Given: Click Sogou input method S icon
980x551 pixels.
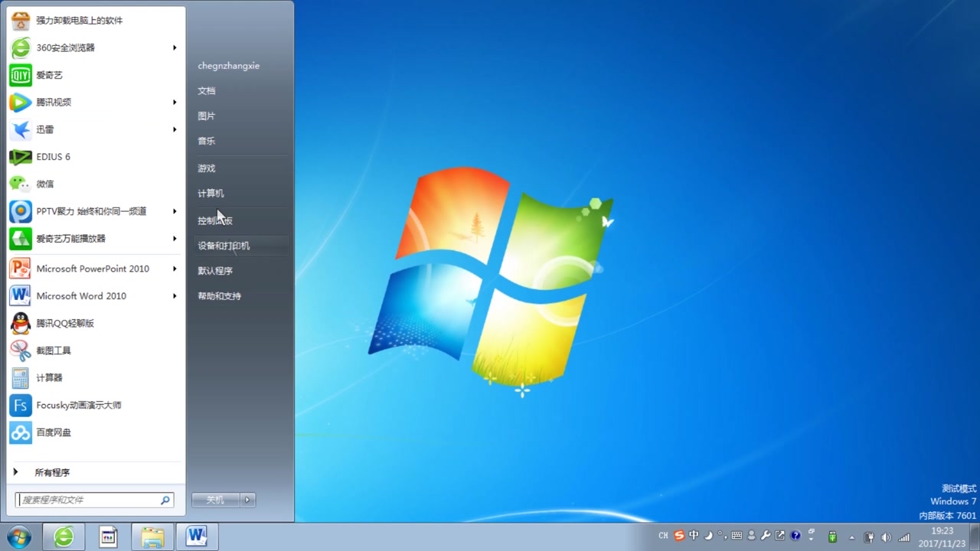Looking at the screenshot, I should coord(679,536).
